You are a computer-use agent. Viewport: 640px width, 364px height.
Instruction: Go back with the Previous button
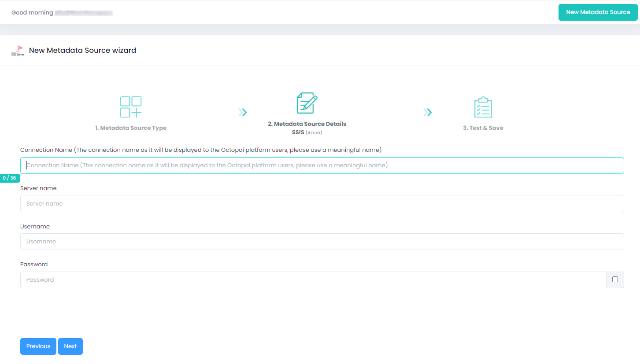pyautogui.click(x=38, y=346)
